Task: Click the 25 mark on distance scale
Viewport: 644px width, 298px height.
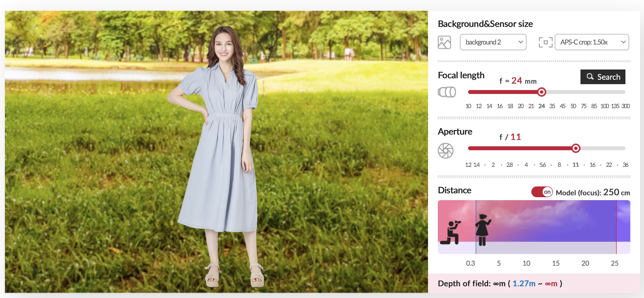Action: [x=614, y=263]
